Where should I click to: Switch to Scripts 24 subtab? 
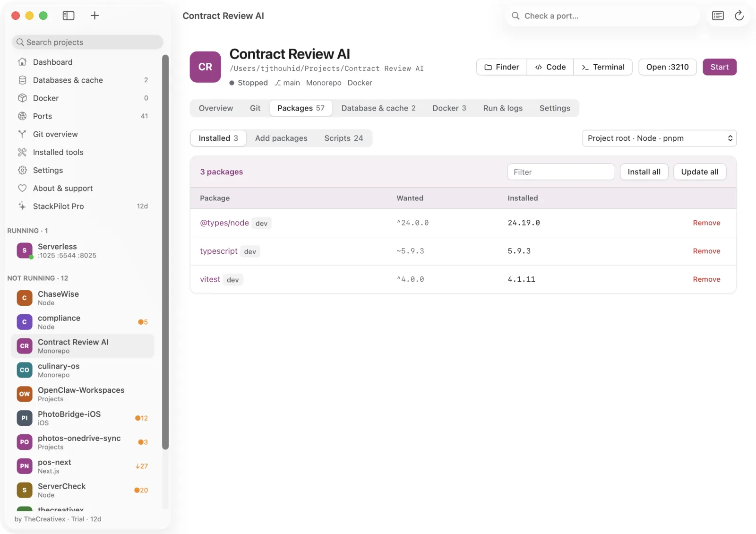pos(344,138)
